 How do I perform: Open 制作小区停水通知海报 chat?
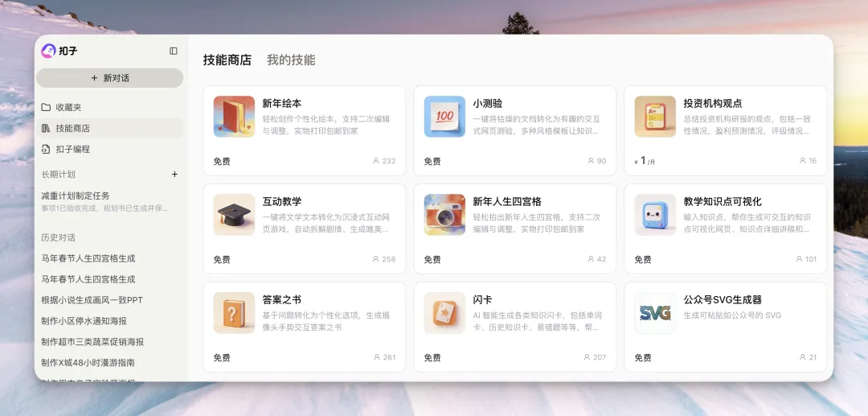click(84, 321)
